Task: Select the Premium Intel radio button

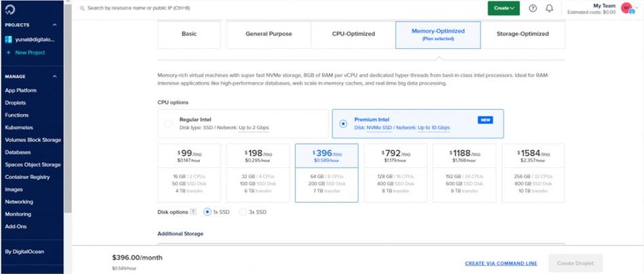Action: click(343, 123)
